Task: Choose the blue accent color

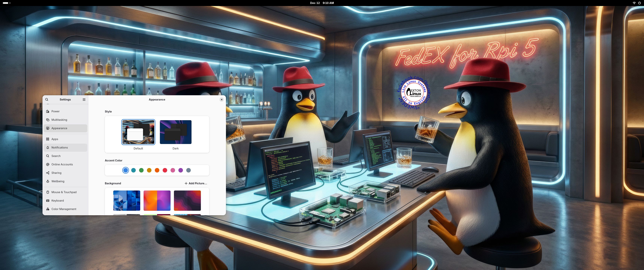Action: pyautogui.click(x=126, y=170)
